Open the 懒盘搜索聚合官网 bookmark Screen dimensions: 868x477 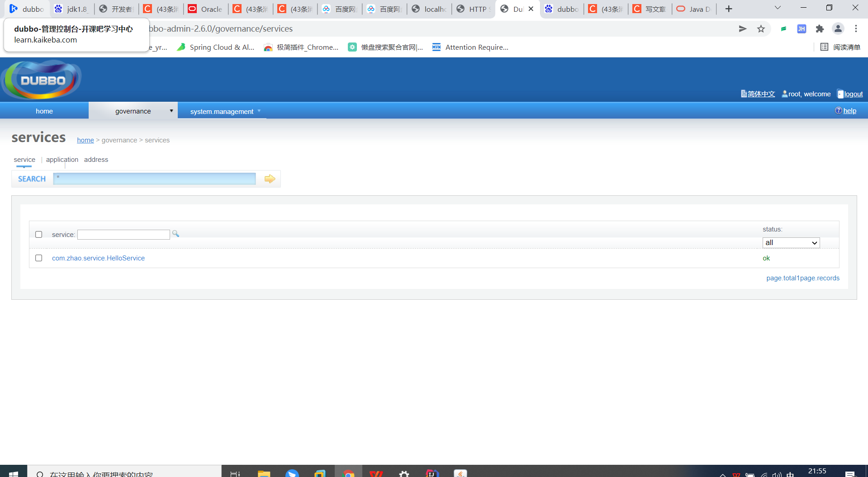[385, 47]
